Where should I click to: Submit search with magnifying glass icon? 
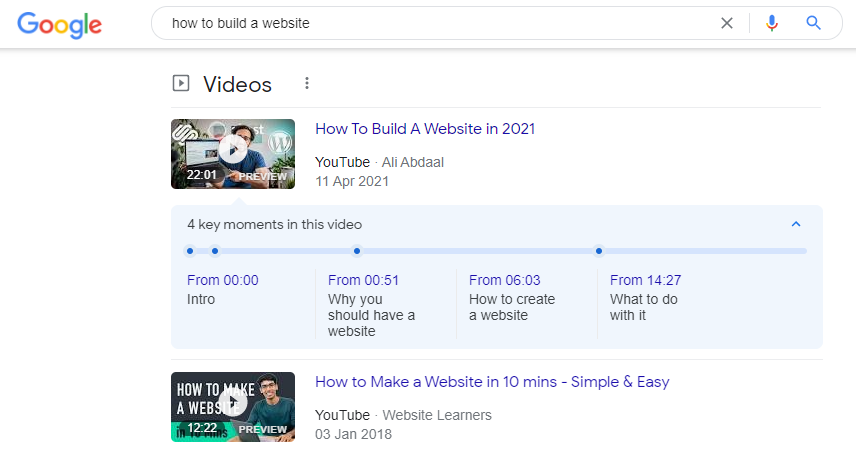(x=813, y=23)
